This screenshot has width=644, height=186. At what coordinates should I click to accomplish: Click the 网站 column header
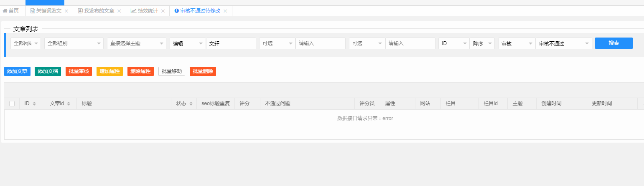pyautogui.click(x=428, y=103)
